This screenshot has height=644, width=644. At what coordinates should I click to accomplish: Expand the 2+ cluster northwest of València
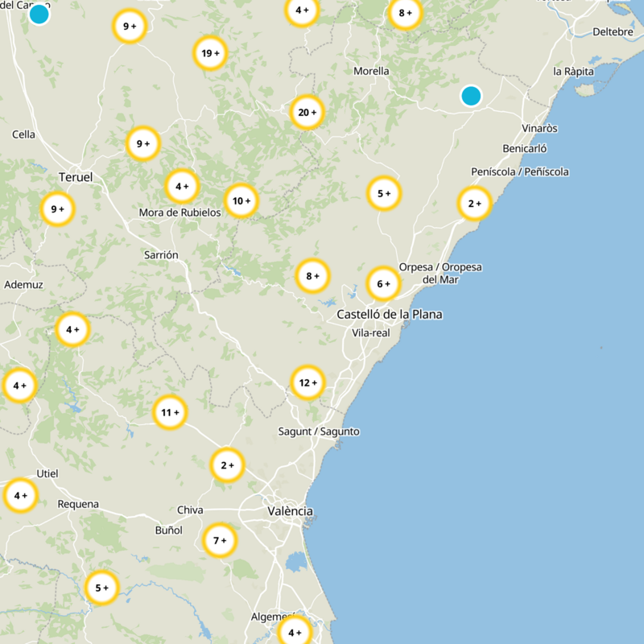tap(227, 465)
